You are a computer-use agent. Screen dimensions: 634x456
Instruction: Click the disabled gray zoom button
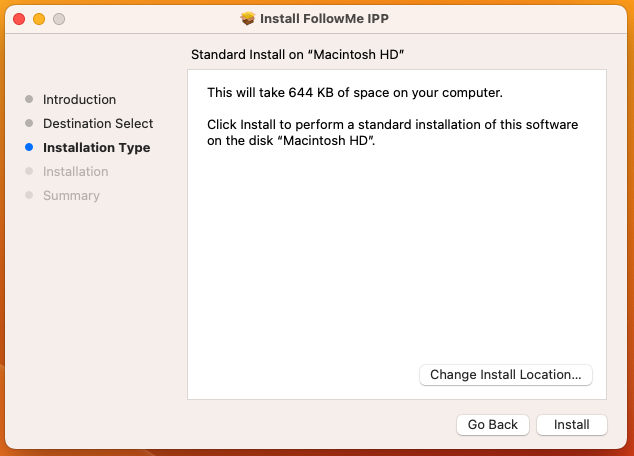point(59,19)
